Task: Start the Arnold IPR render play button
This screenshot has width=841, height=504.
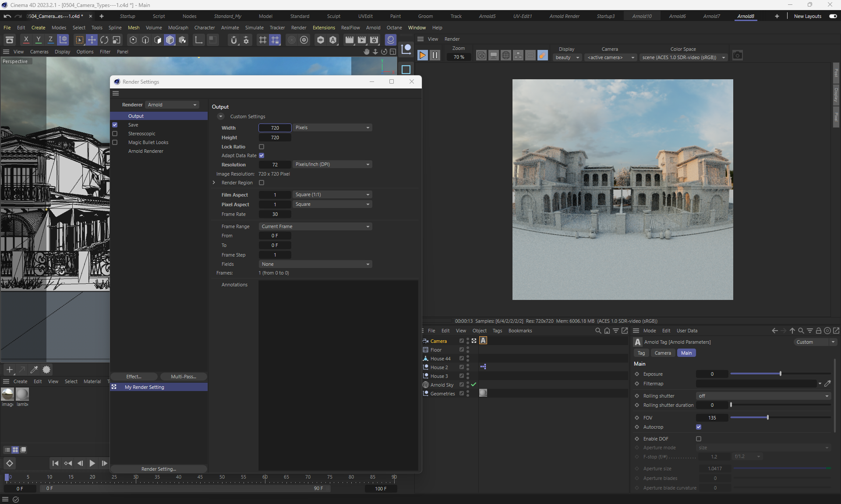Action: click(422, 56)
